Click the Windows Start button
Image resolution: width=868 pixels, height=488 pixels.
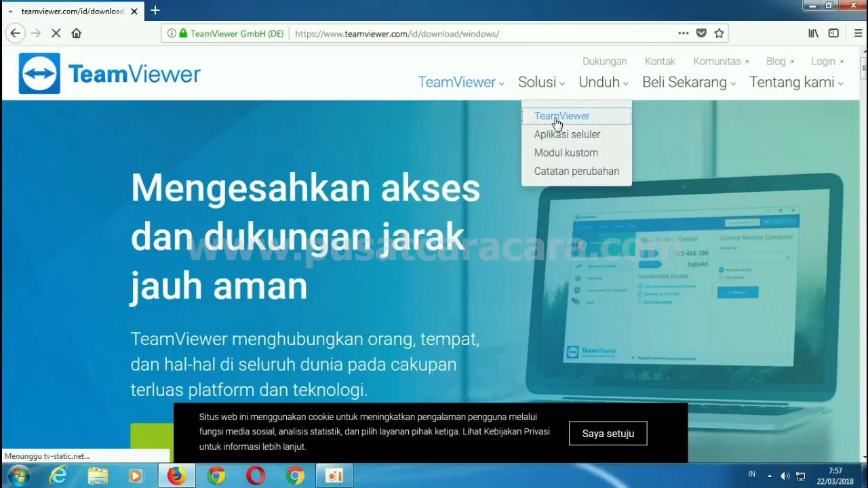(x=18, y=476)
